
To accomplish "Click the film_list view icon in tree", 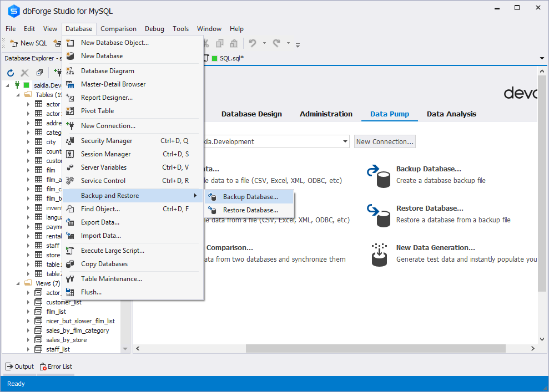I will [x=38, y=312].
